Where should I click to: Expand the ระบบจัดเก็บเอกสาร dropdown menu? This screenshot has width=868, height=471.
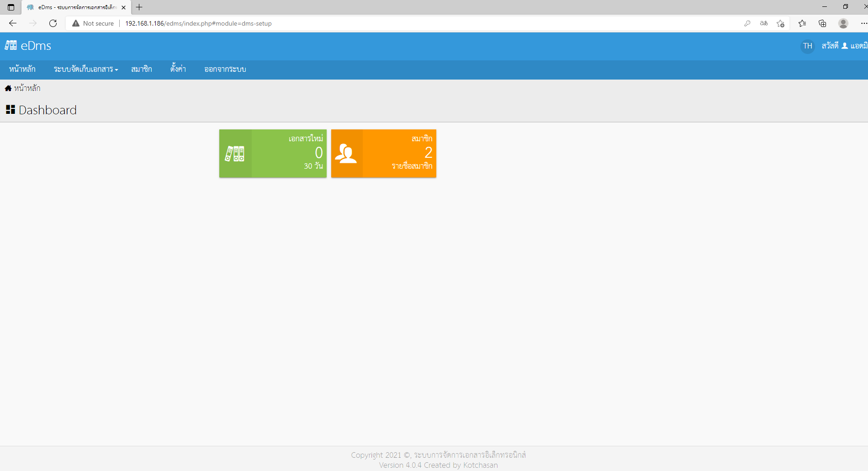pyautogui.click(x=86, y=69)
